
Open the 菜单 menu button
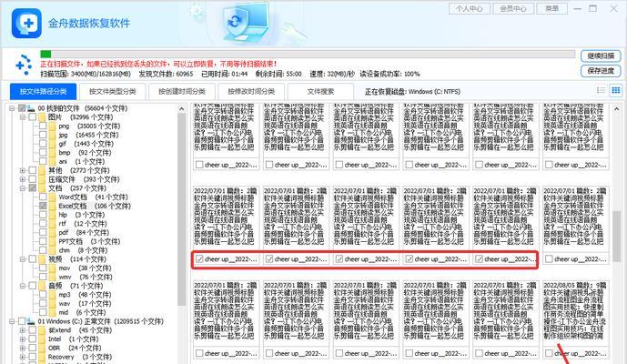(551, 8)
